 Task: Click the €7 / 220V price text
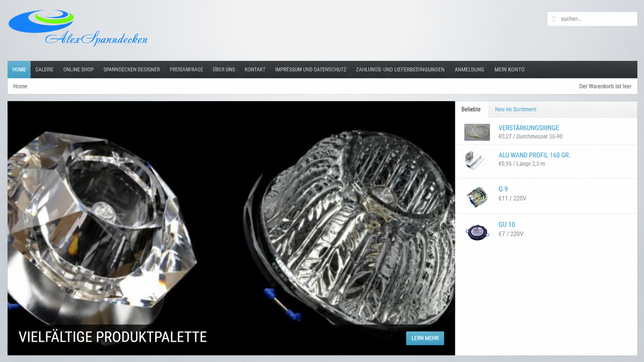tap(511, 234)
